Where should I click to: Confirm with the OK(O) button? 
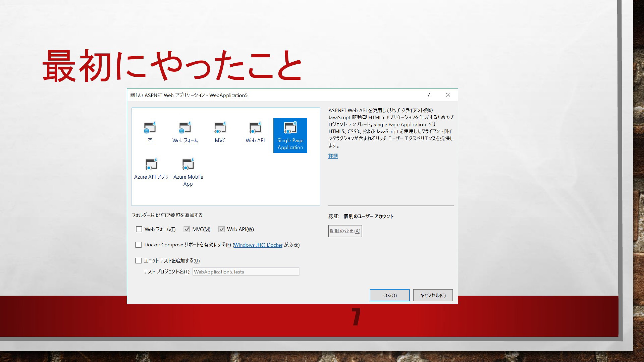tap(389, 295)
